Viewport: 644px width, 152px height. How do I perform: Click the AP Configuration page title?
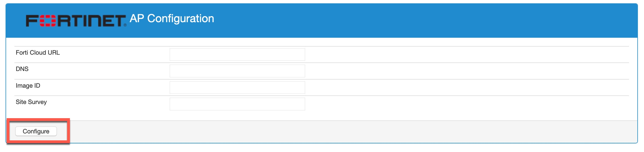click(x=172, y=19)
